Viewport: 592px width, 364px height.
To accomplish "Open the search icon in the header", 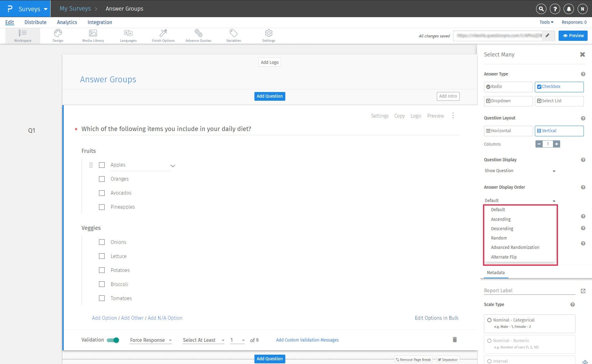I will coord(541,9).
